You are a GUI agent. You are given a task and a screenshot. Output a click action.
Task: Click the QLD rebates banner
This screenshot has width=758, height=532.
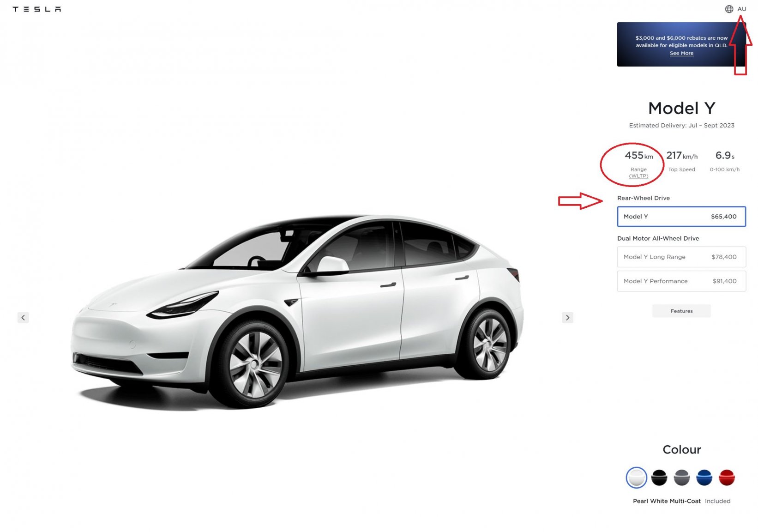pos(681,44)
